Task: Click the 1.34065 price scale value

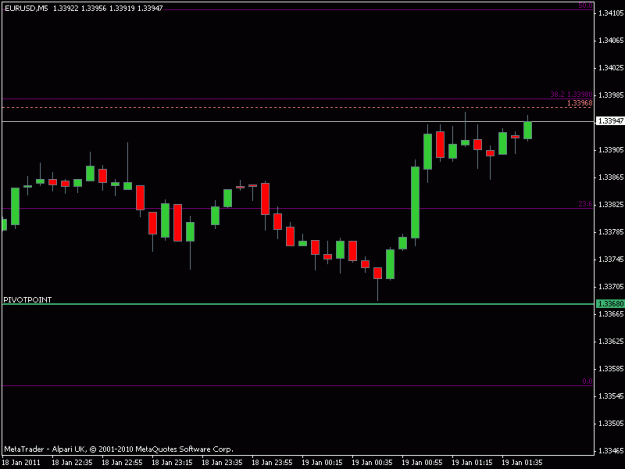Action: coord(611,41)
